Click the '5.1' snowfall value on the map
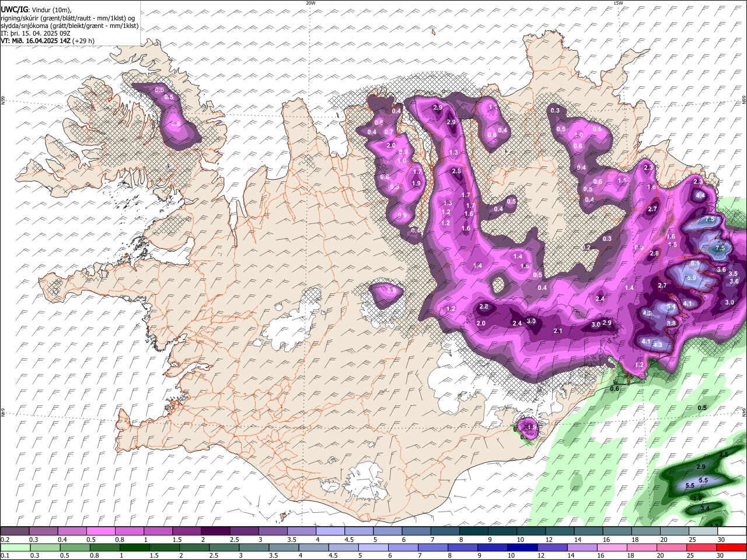 pyautogui.click(x=694, y=264)
